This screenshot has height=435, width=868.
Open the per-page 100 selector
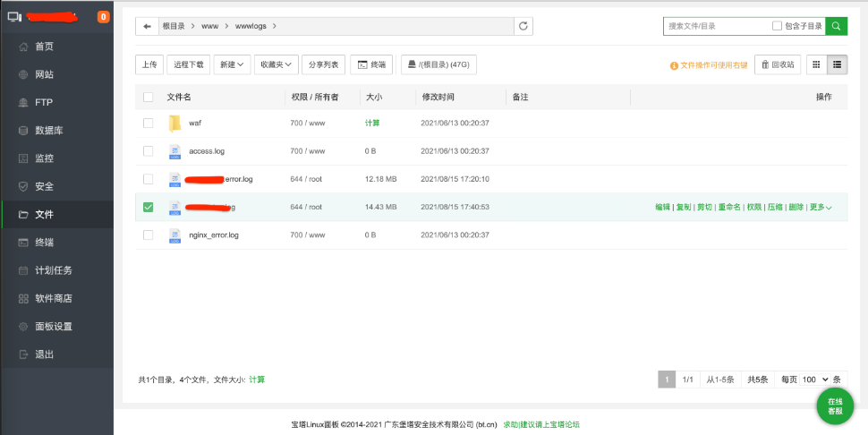(x=815, y=380)
